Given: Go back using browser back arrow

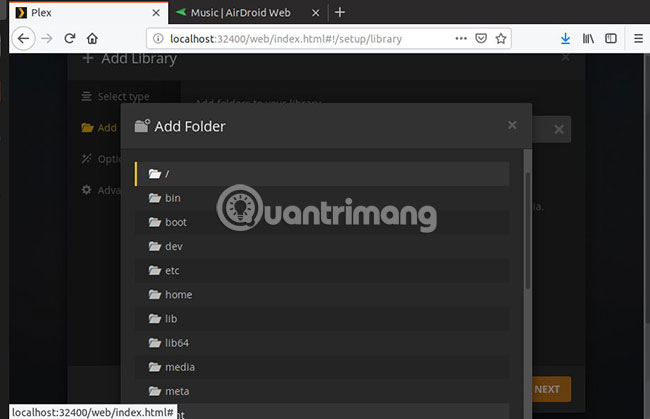Looking at the screenshot, I should click(x=23, y=39).
